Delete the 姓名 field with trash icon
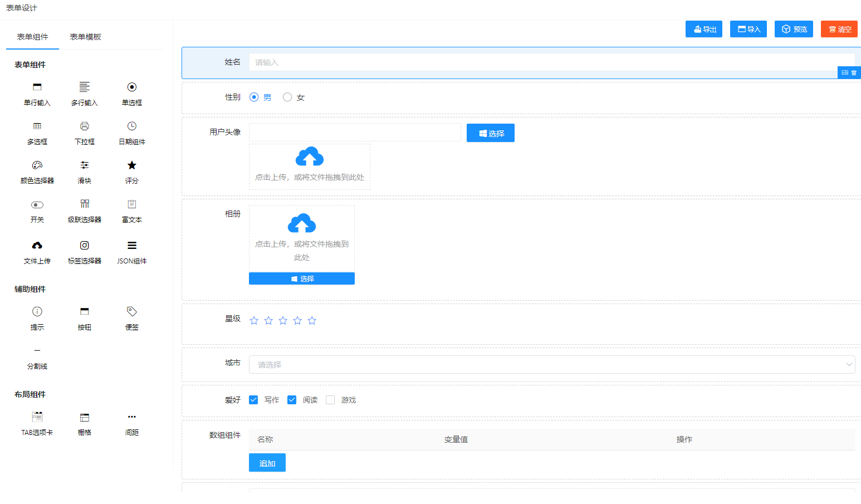 point(854,73)
